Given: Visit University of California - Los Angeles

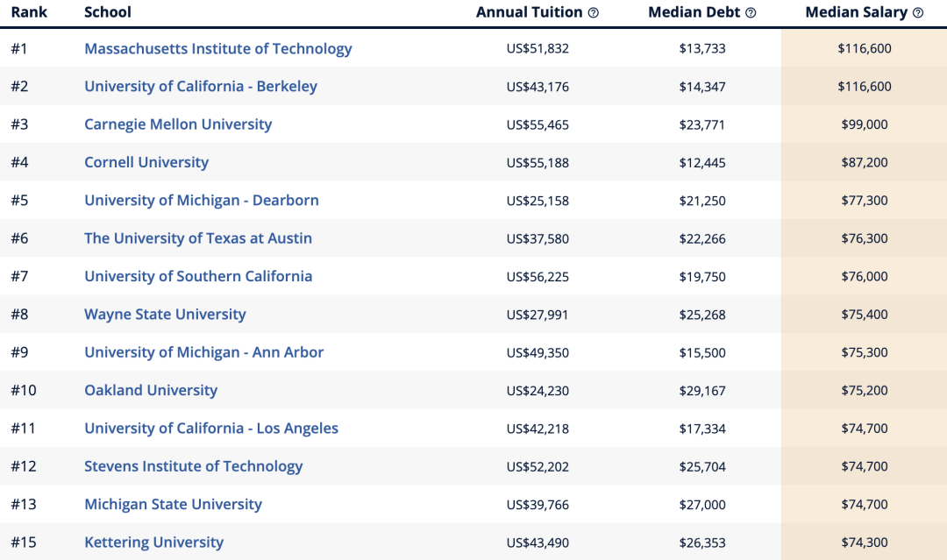Looking at the screenshot, I should [210, 429].
